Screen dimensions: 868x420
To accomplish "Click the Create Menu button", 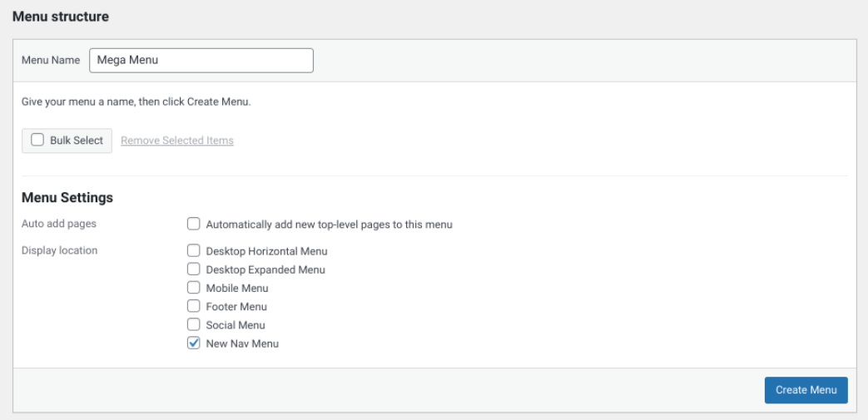I will coord(806,390).
